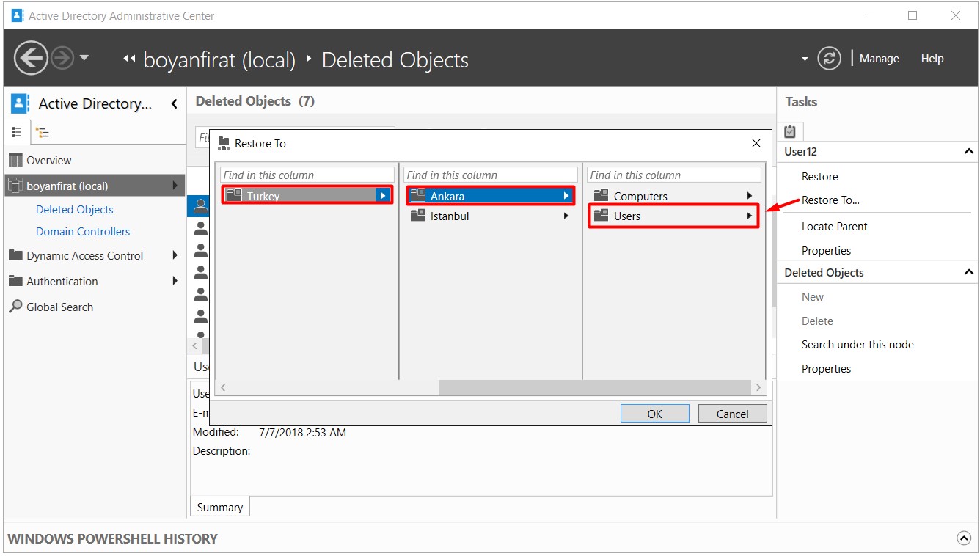Open Domain Controllers link

click(x=83, y=232)
